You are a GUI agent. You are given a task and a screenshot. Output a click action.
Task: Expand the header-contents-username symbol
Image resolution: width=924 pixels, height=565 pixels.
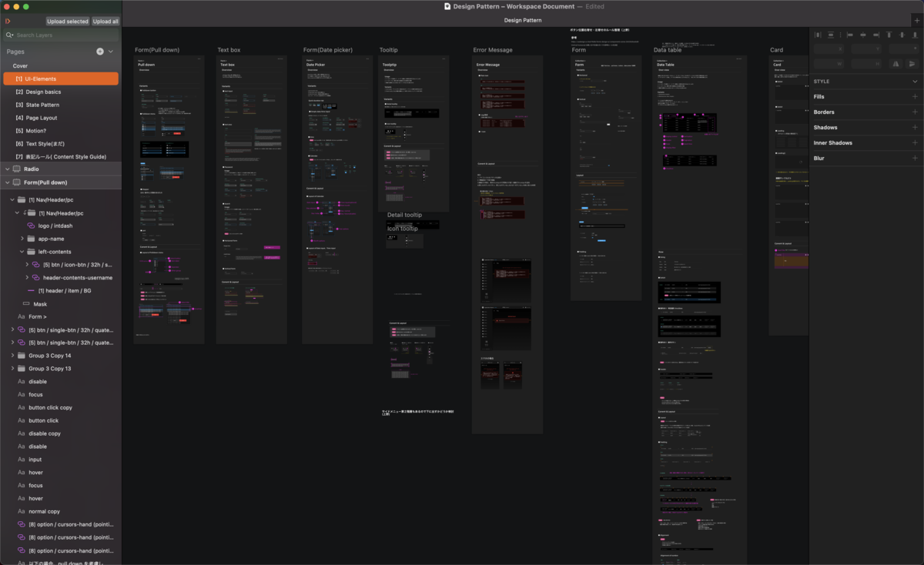27,277
